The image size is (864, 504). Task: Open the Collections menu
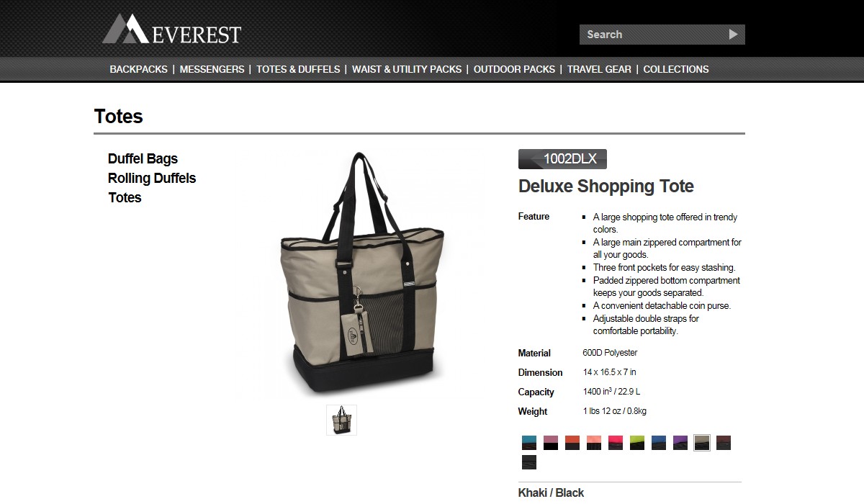point(676,69)
